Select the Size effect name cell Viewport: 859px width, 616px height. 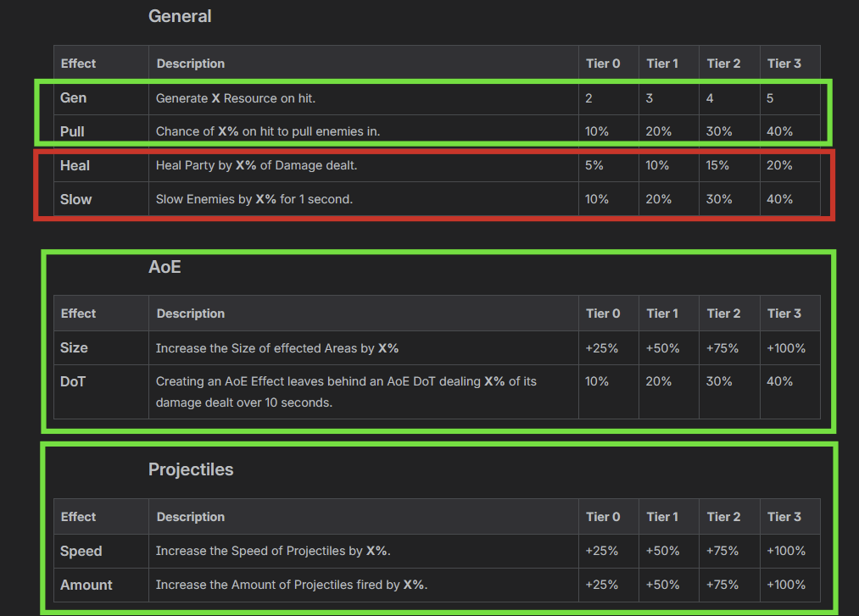tap(74, 348)
